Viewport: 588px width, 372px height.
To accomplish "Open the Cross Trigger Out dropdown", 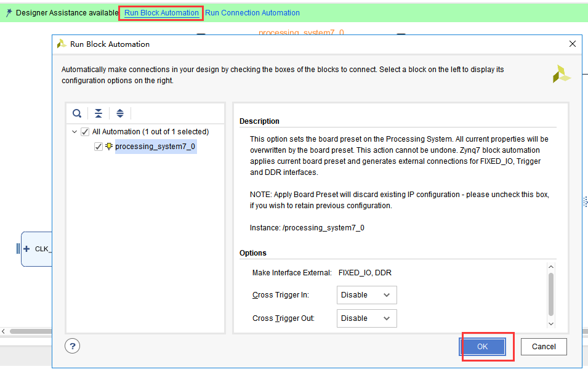I will pyautogui.click(x=367, y=318).
